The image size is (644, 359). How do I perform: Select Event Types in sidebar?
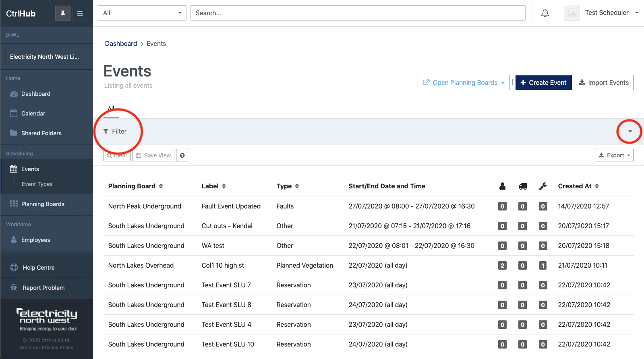37,184
